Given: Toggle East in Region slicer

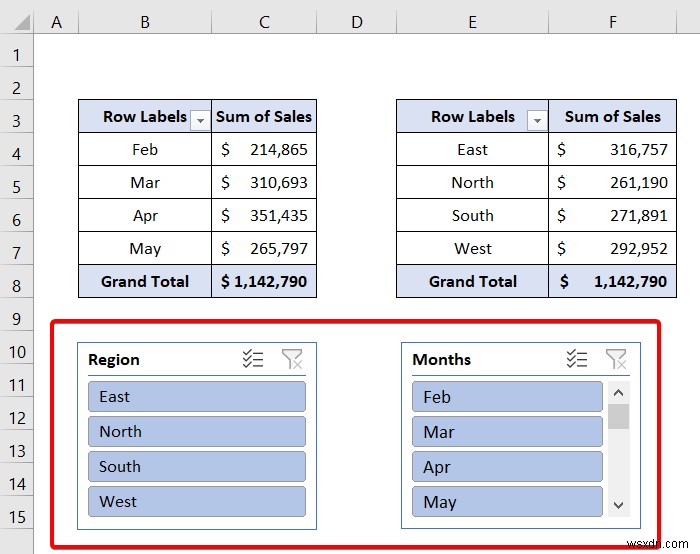Looking at the screenshot, I should 197,396.
